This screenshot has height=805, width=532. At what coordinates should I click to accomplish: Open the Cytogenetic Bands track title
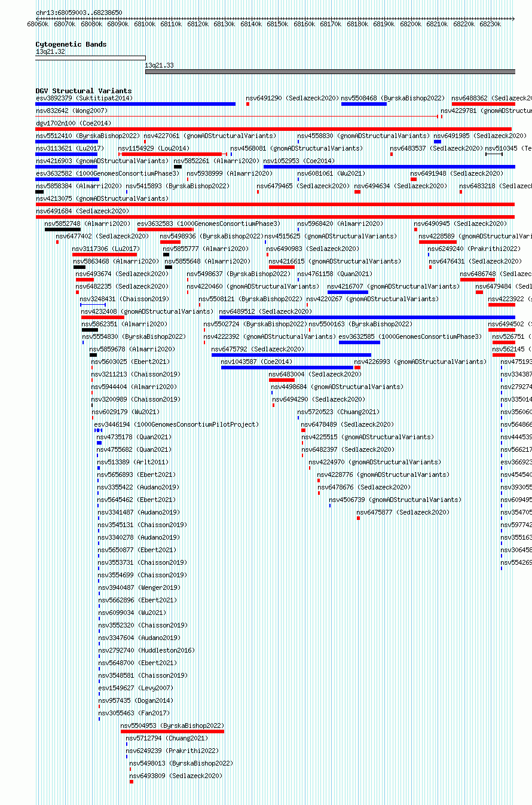coord(71,44)
